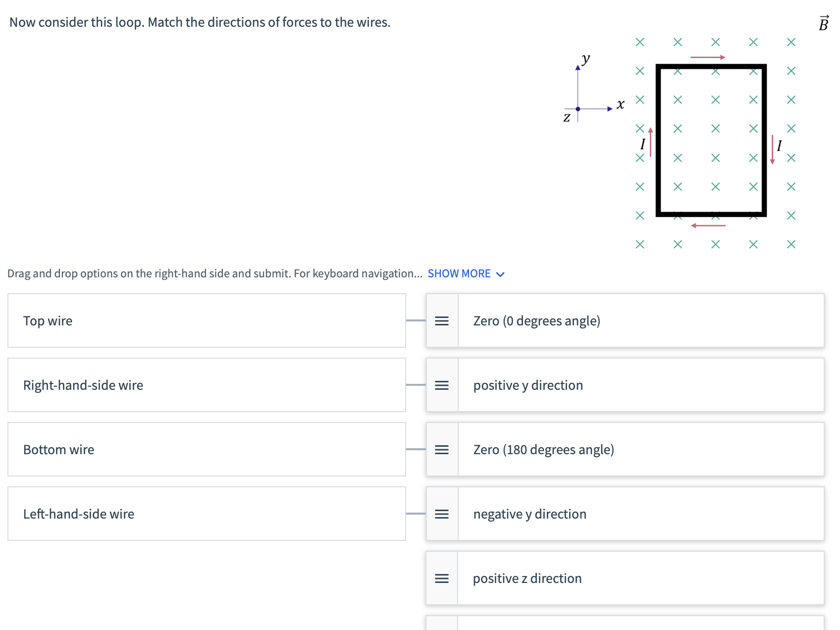
Task: Grab drag handle for Zero (0 degrees angle)
Action: point(442,321)
